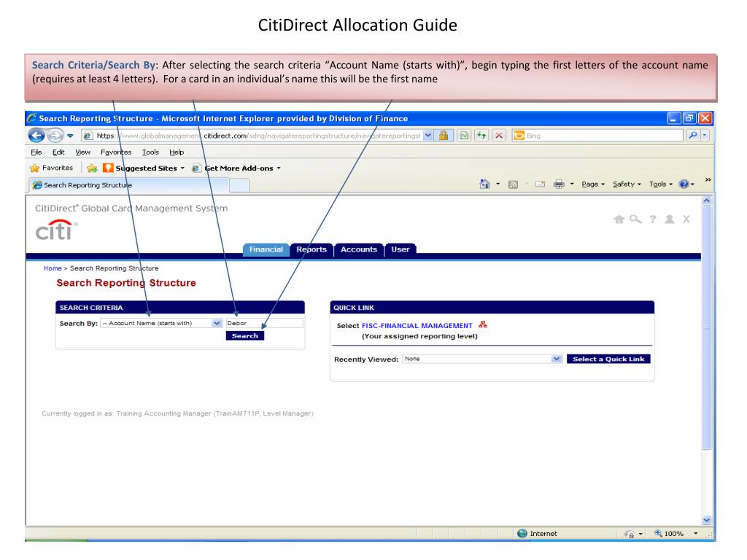Select the Search Reporting Structure browser tab

point(128,185)
